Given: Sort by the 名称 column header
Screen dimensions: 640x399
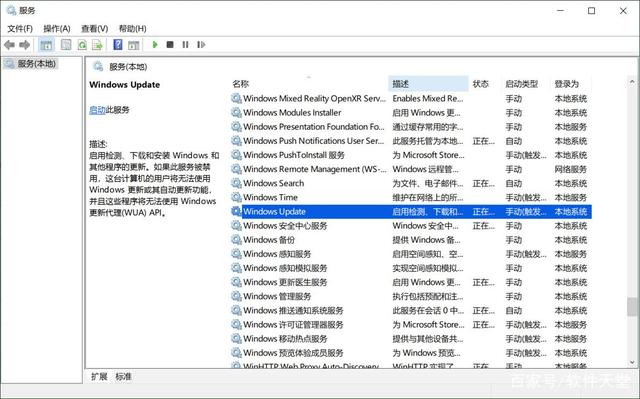Looking at the screenshot, I should [x=309, y=84].
